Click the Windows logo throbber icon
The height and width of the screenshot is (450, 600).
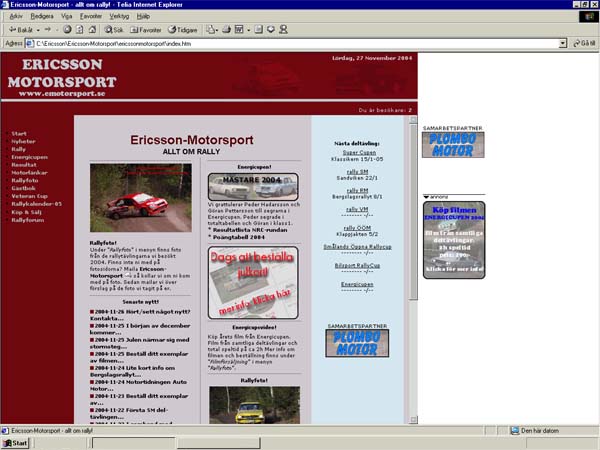pos(589,17)
